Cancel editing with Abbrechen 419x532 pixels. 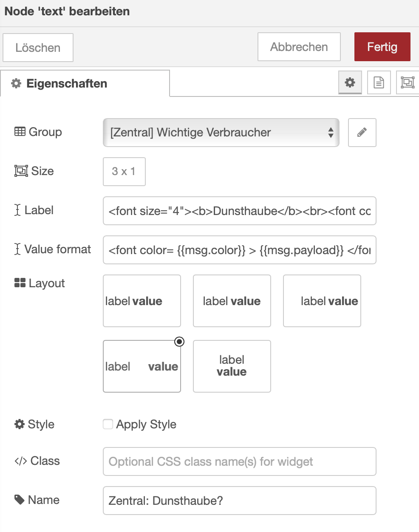coord(299,47)
